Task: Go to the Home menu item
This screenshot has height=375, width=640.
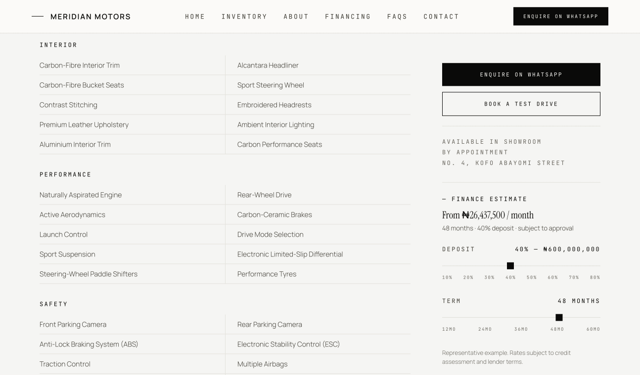Action: [195, 17]
